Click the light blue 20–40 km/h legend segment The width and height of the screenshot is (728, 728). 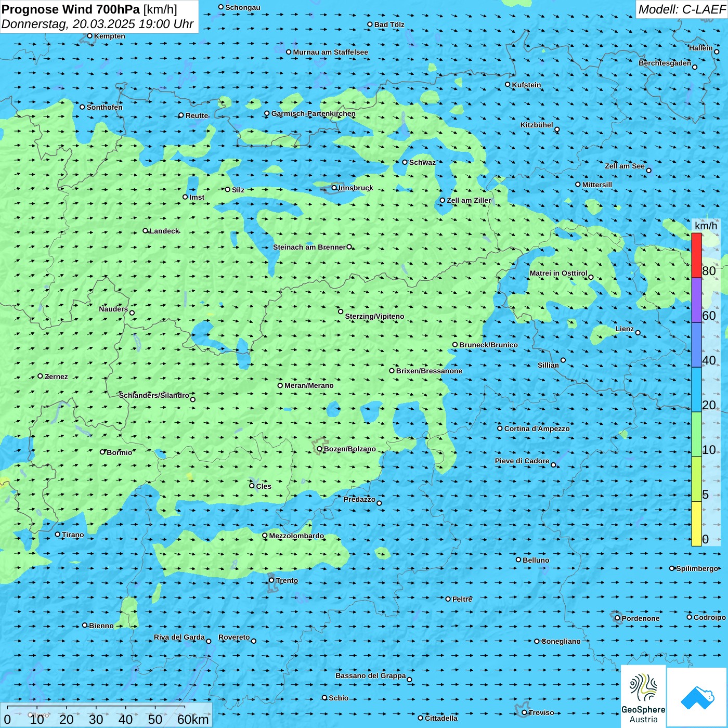click(x=696, y=389)
